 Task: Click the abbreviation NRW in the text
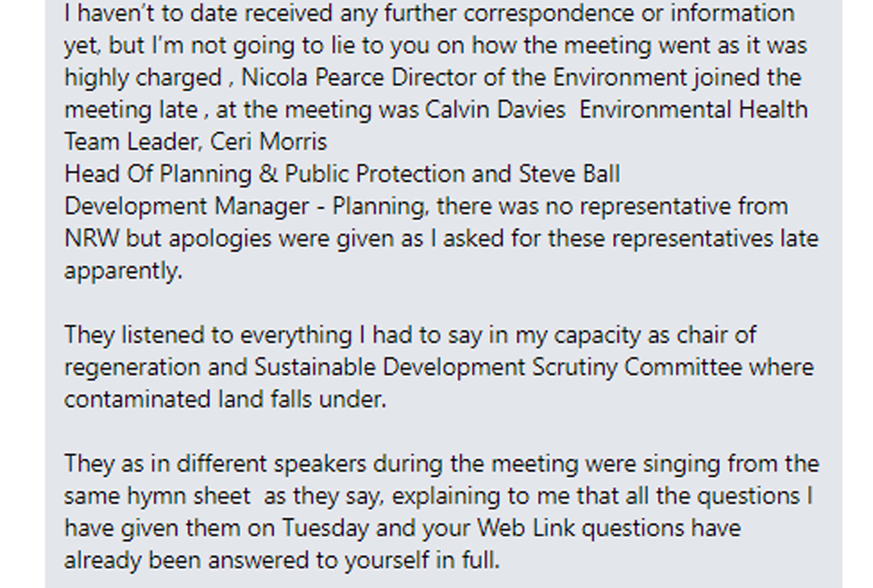(92, 238)
